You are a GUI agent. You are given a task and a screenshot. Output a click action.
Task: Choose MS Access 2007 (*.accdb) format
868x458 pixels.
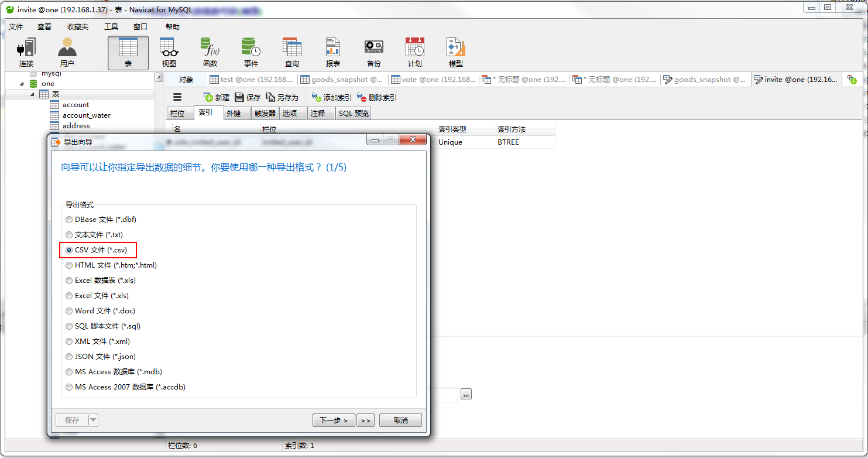click(x=126, y=387)
